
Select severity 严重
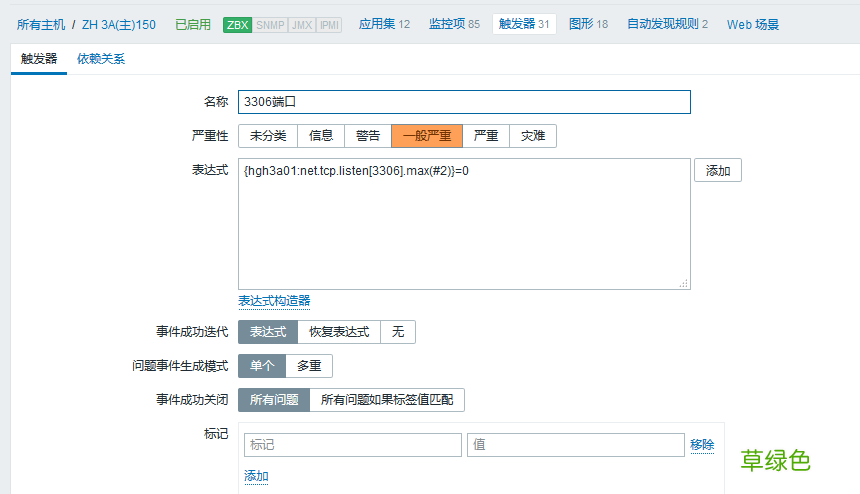(x=486, y=136)
